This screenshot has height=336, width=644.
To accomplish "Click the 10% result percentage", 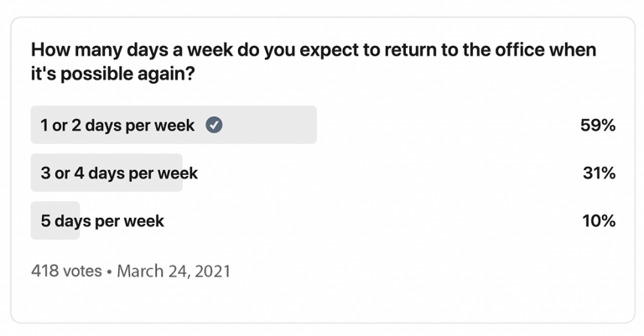I will [x=599, y=221].
